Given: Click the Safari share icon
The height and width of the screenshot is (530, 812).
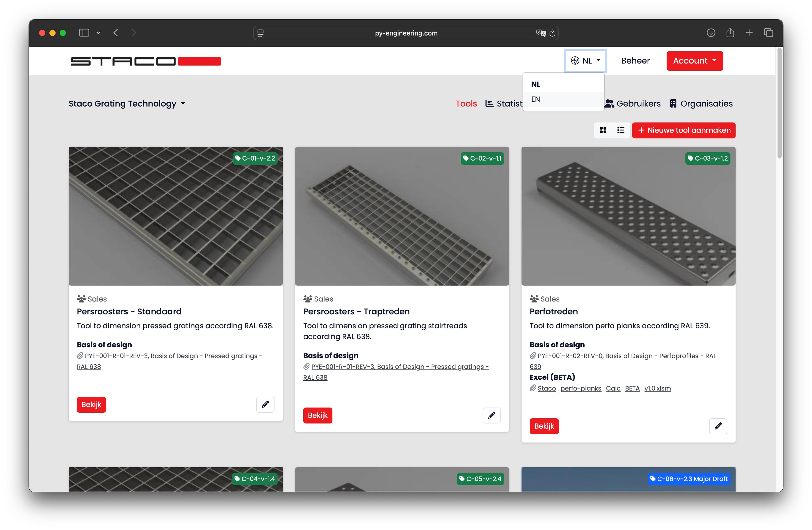Looking at the screenshot, I should 730,33.
